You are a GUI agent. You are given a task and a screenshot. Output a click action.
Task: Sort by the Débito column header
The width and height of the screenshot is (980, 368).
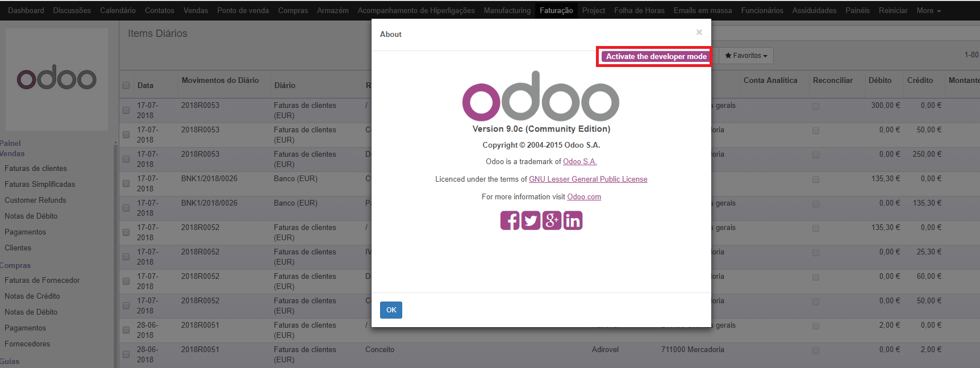(879, 81)
